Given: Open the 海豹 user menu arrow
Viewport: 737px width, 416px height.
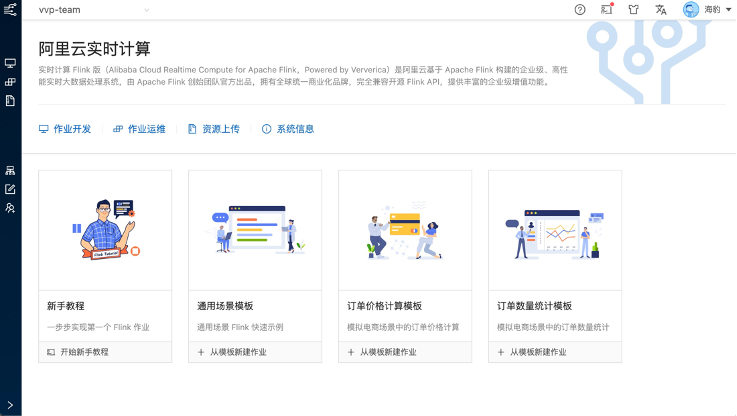Looking at the screenshot, I should click(729, 9).
